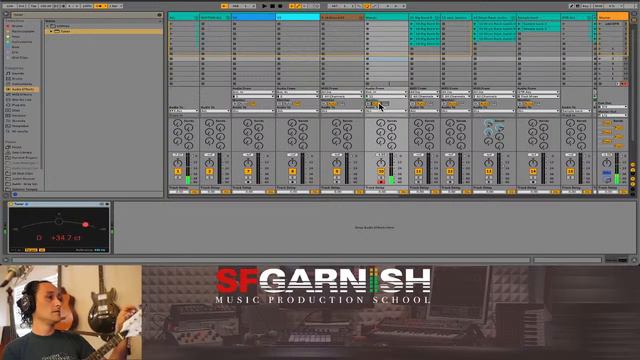This screenshot has height=360, width=640.
Task: Toggle track activator button numbered 13
Action: pos(489,172)
